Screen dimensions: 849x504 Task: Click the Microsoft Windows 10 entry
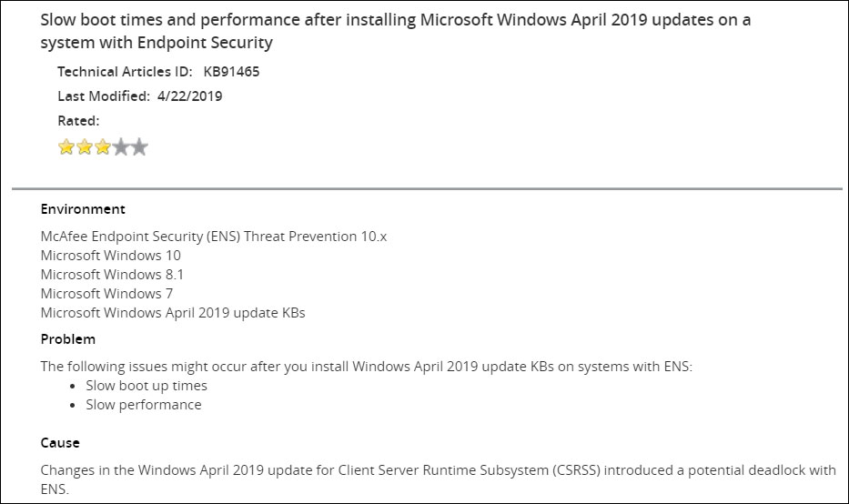coord(110,256)
